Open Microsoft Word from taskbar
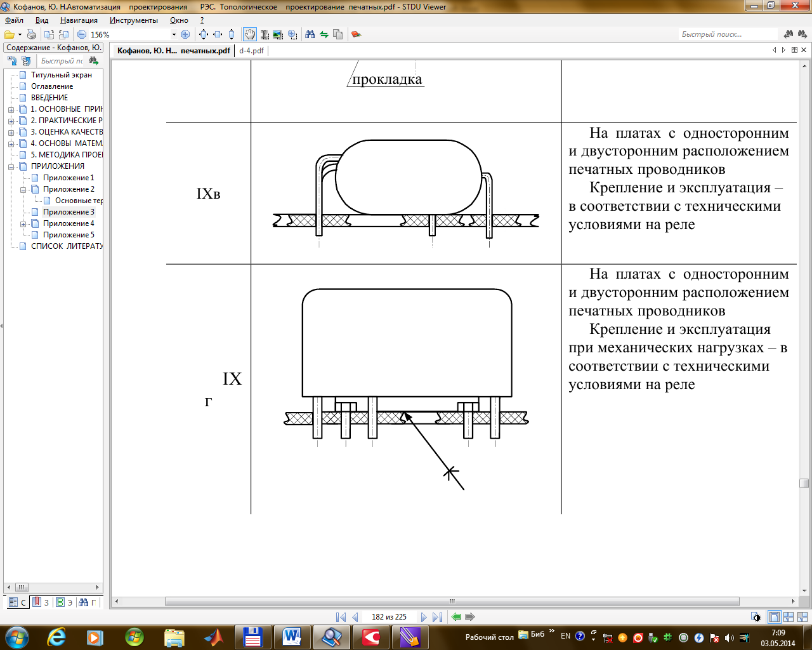This screenshot has width=812, height=650. coord(292,637)
